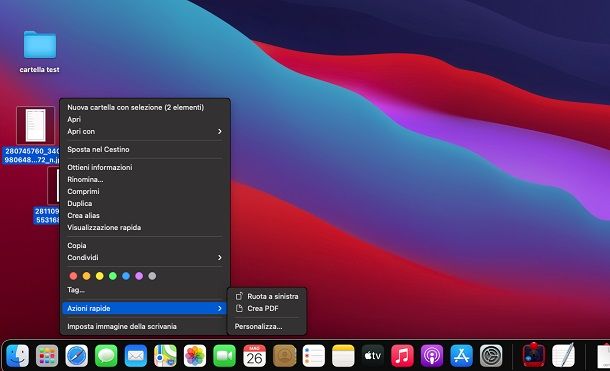Open TextEdit from the Dock
610x371 pixels.
(x=563, y=355)
